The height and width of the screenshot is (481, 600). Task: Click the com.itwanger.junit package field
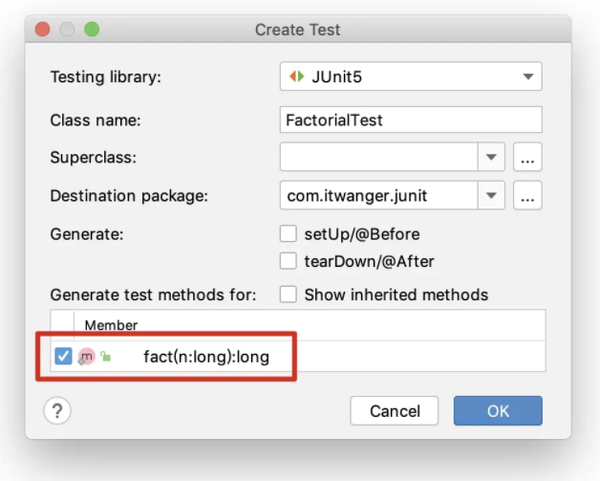click(x=380, y=196)
